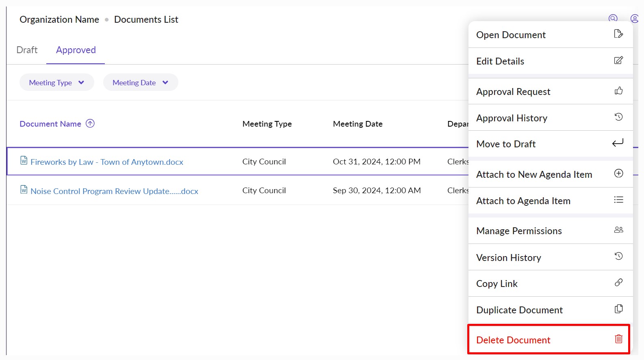This screenshot has width=644, height=360.
Task: Click the people icon for Manage Permissions
Action: [618, 230]
